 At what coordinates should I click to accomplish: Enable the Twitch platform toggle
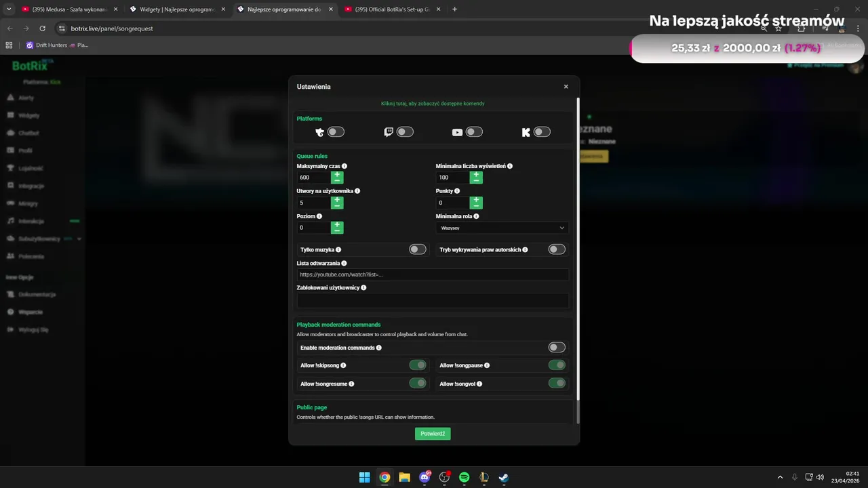405,132
